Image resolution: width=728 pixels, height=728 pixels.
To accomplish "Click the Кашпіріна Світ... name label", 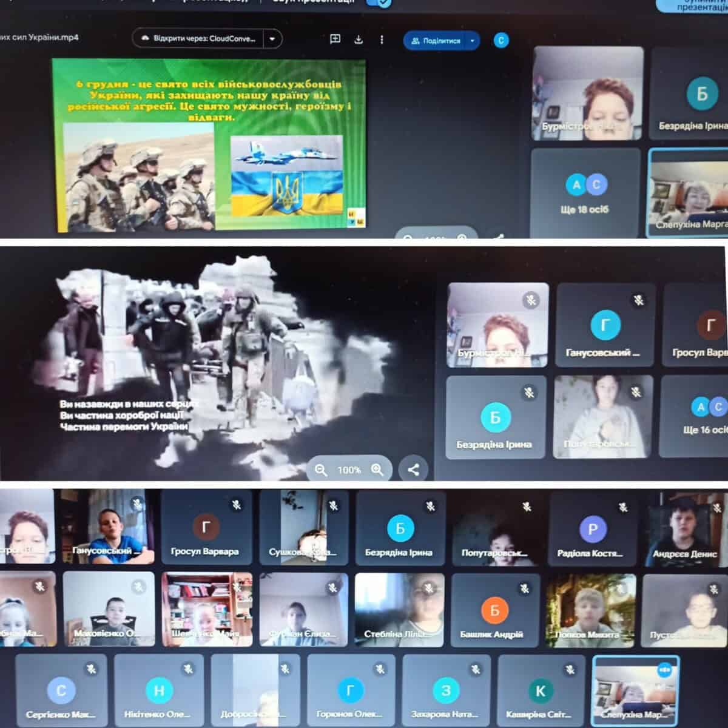I will [x=539, y=715].
